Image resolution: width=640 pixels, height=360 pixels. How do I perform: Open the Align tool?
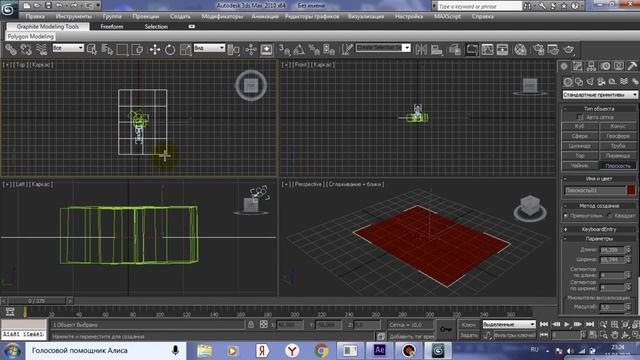pos(436,50)
